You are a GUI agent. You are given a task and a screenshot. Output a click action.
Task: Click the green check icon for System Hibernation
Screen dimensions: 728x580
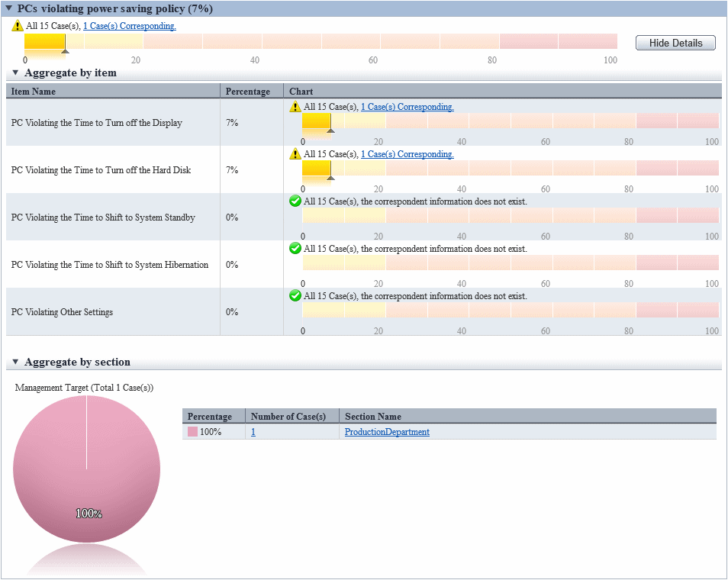click(x=295, y=249)
